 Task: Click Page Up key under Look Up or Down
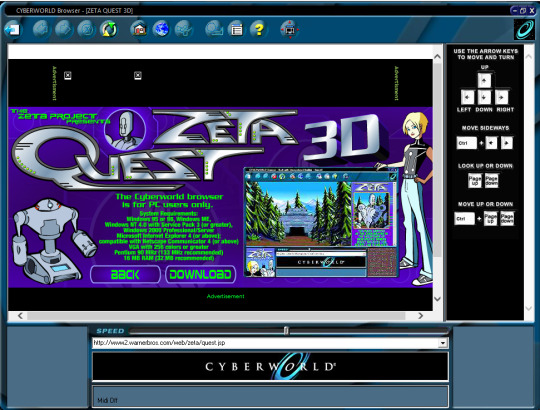pyautogui.click(x=475, y=180)
